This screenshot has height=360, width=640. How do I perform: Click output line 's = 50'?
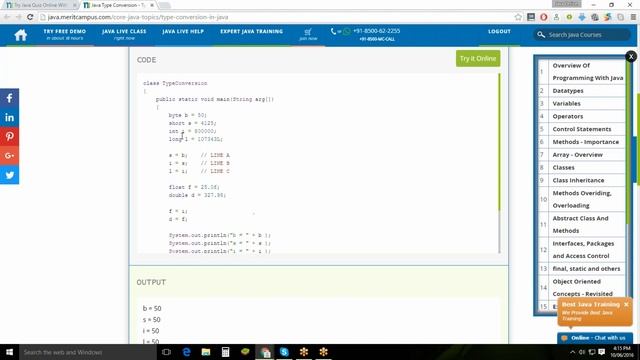click(151, 320)
